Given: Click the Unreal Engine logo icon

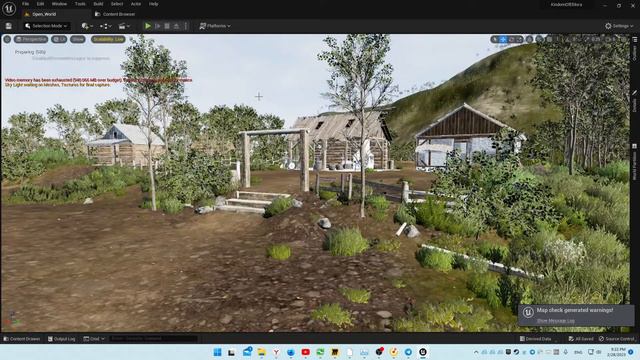Looking at the screenshot, I should [x=9, y=8].
